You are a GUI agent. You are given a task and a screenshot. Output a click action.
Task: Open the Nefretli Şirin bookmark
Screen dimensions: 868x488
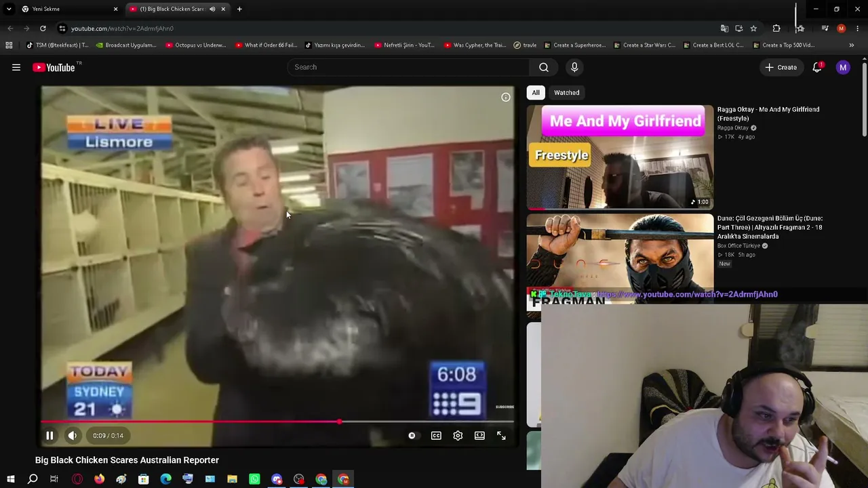pos(404,45)
